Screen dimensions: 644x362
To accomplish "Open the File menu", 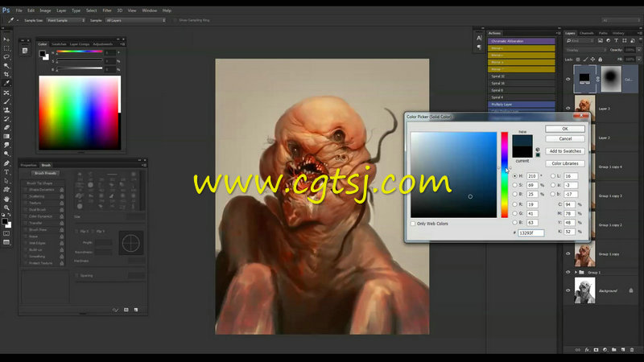I will [x=19, y=10].
